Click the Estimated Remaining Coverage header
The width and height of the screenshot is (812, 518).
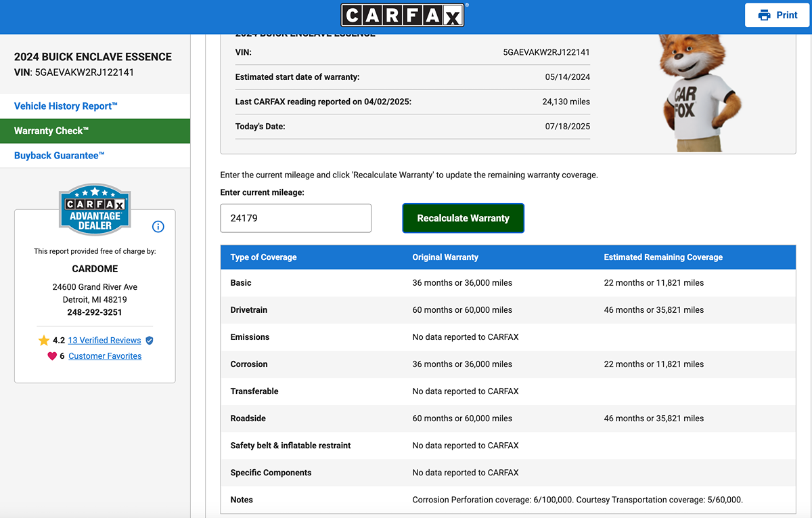click(x=663, y=257)
